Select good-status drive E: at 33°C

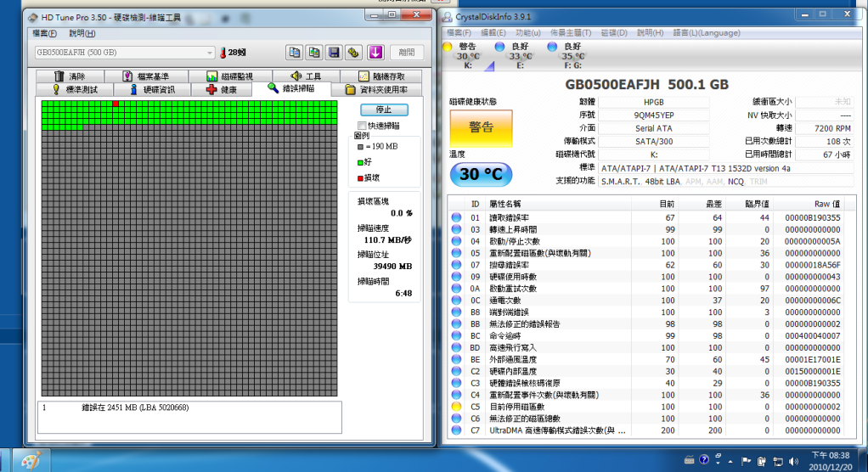516,55
